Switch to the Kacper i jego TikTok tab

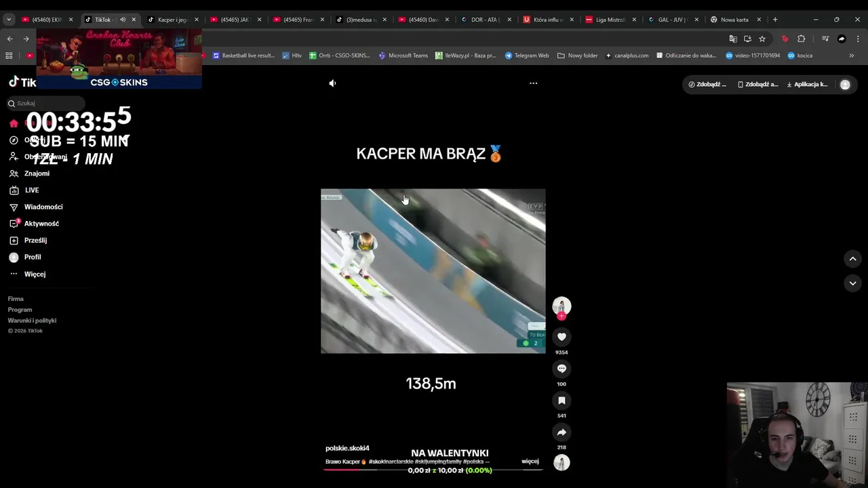(172, 20)
